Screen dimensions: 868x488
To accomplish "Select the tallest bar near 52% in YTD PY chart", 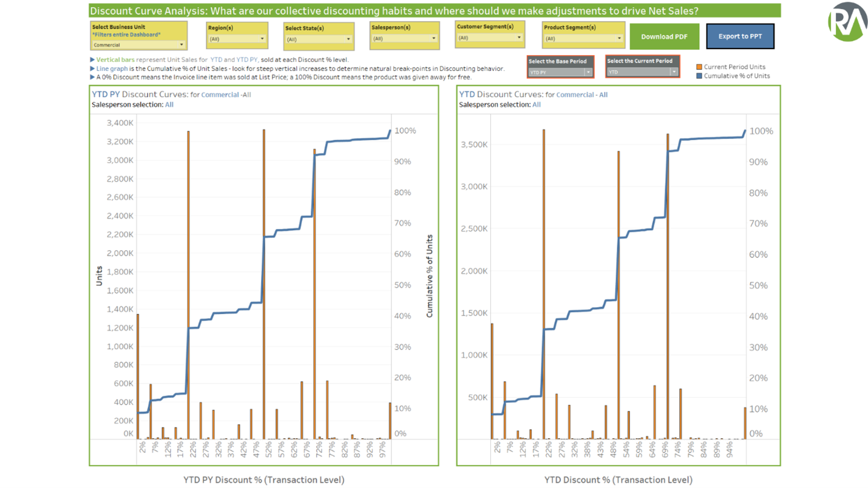I will click(263, 284).
